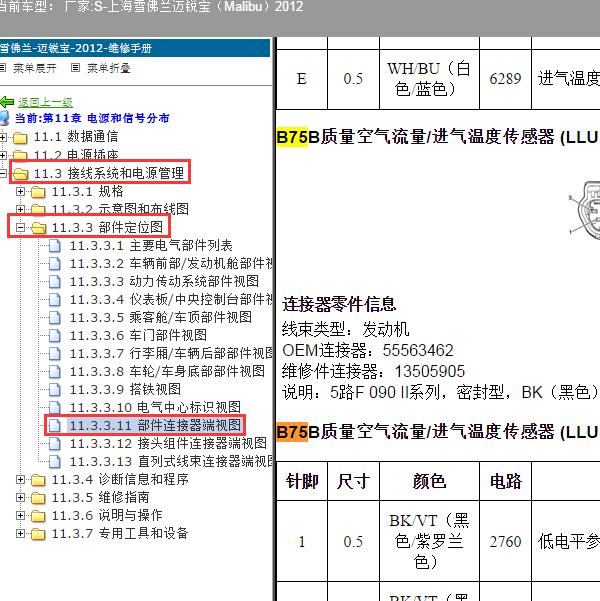Select 11.3.3 部件定位图
This screenshot has width=600, height=601.
pos(107,227)
